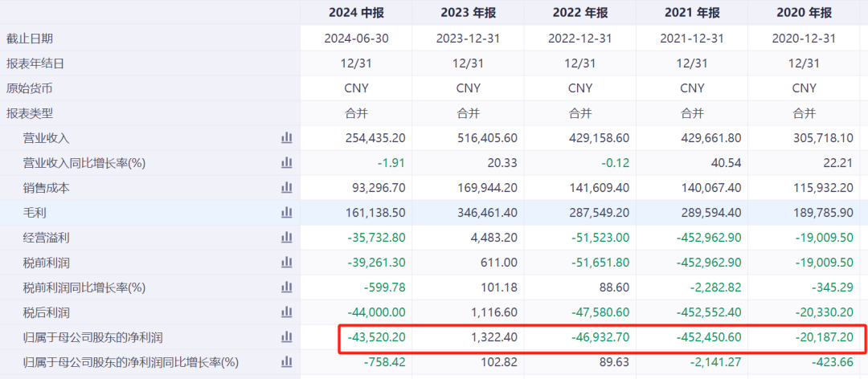Open chart icon for 销售成本 row
This screenshot has height=379, width=868.
(286, 188)
